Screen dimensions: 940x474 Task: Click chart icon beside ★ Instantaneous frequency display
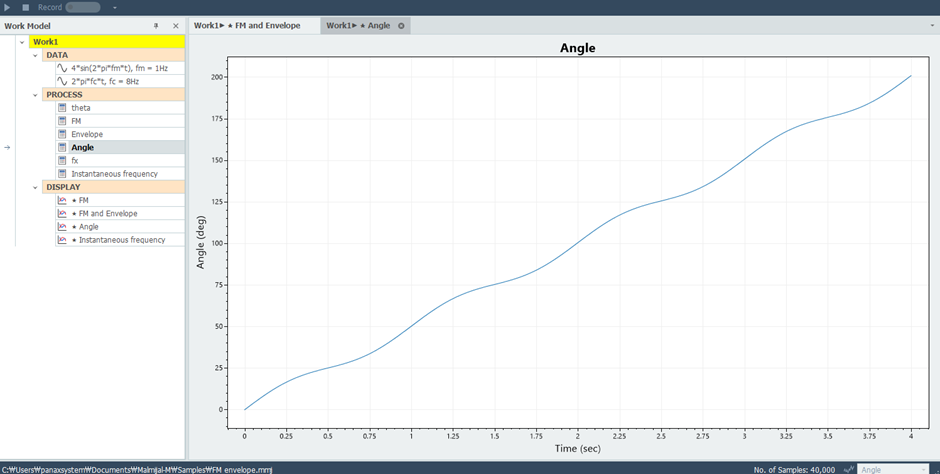tap(62, 240)
